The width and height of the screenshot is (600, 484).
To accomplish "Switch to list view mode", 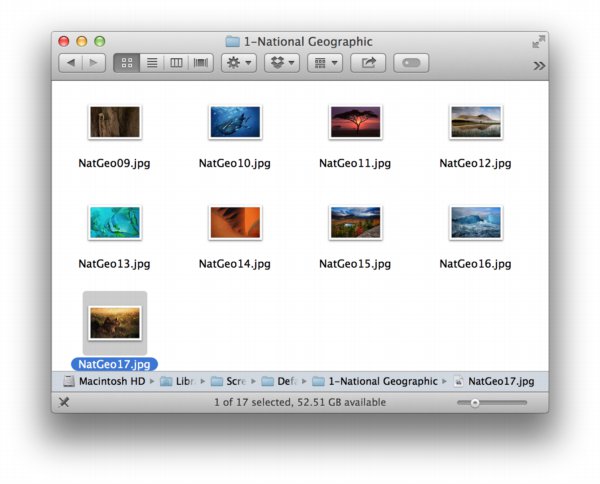I will 152,63.
